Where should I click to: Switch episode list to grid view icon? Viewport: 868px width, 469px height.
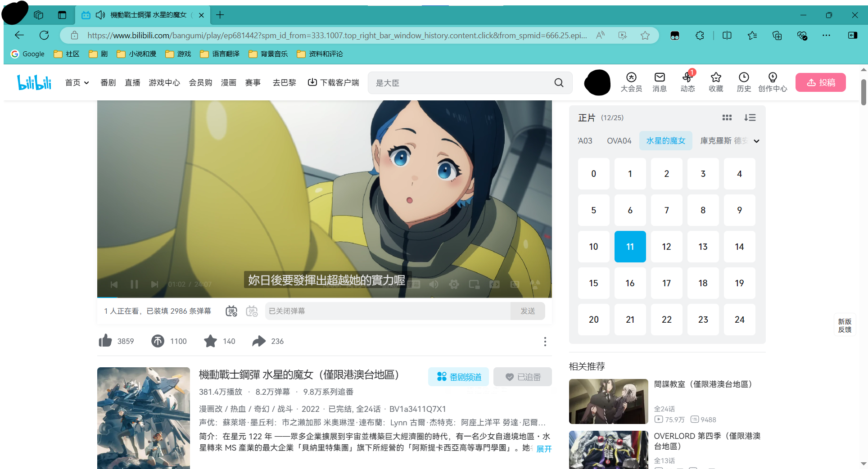[x=727, y=117]
